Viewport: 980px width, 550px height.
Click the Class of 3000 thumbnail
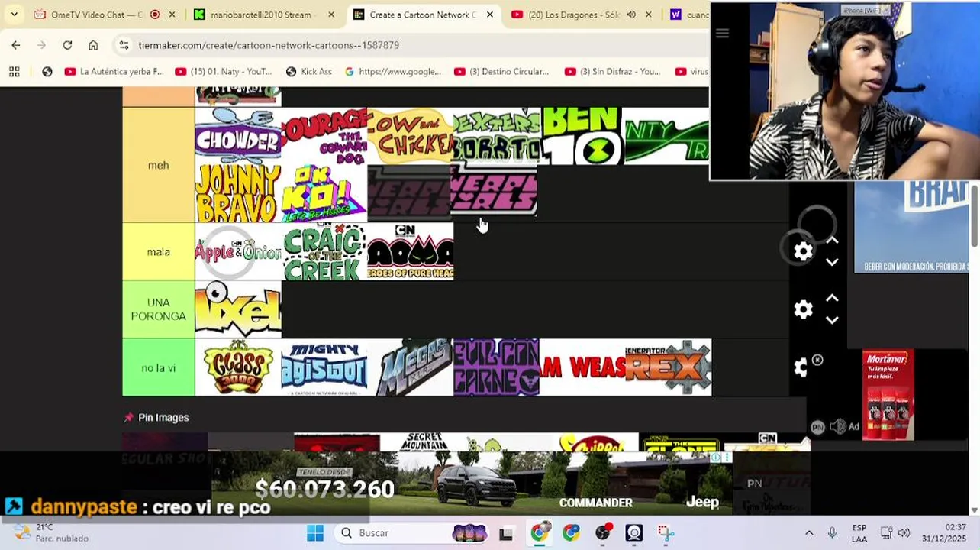point(238,367)
